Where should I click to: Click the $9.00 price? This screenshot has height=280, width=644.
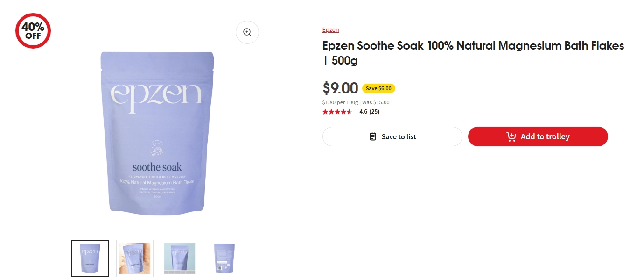[340, 88]
